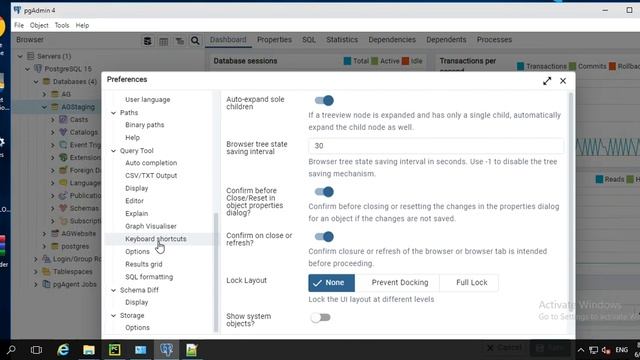The height and width of the screenshot is (360, 640).
Task: Collapse the PostgreSQL 15 tree node
Action: [28, 69]
